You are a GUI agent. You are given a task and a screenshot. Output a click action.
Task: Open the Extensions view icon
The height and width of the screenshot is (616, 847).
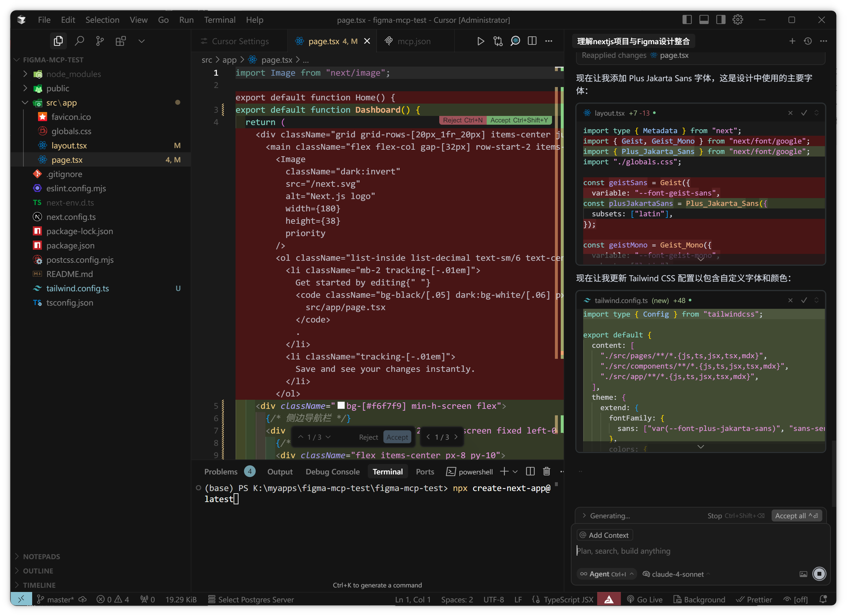click(x=121, y=41)
